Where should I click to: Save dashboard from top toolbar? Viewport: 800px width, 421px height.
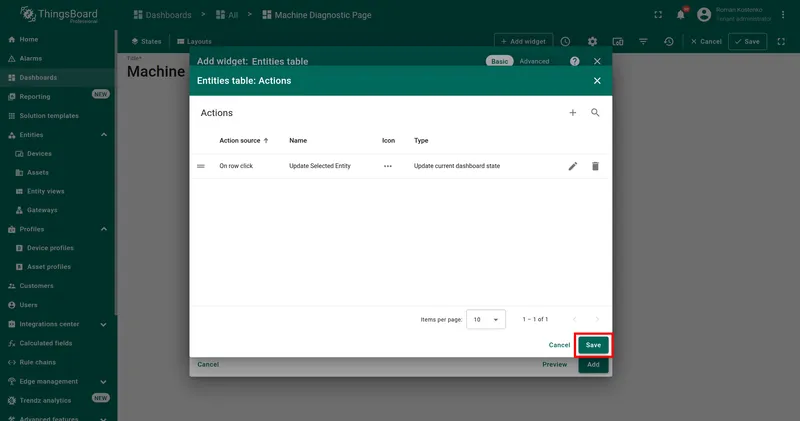click(747, 41)
